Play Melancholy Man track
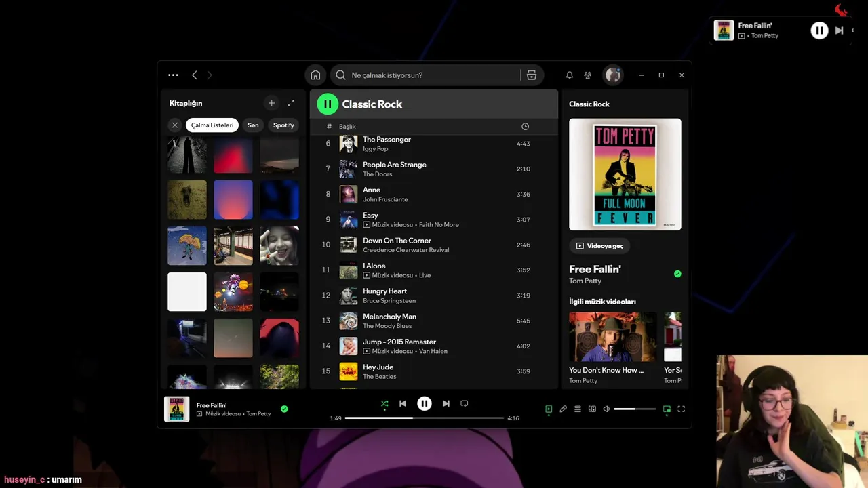The image size is (868, 488). [434, 321]
